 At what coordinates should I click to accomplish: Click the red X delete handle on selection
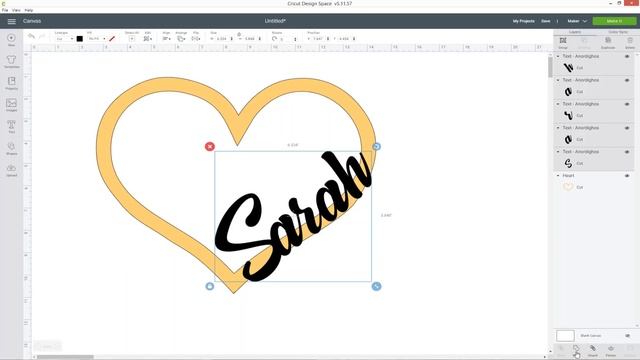[210, 147]
